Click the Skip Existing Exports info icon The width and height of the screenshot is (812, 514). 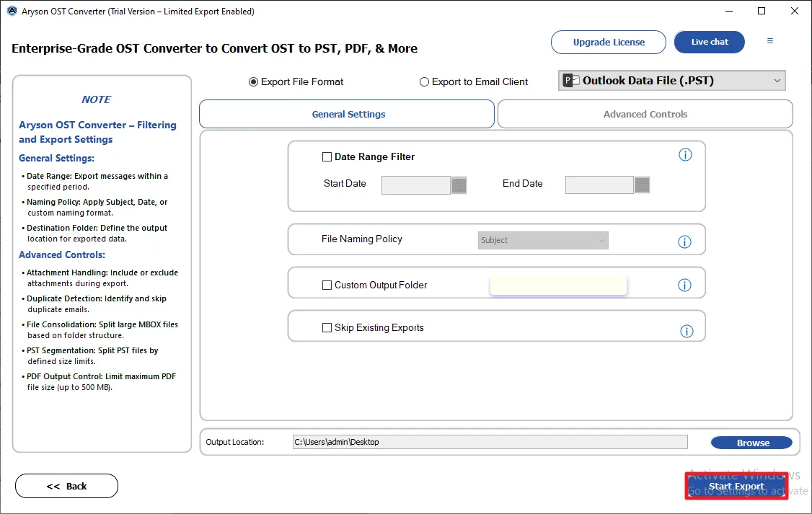pyautogui.click(x=687, y=332)
